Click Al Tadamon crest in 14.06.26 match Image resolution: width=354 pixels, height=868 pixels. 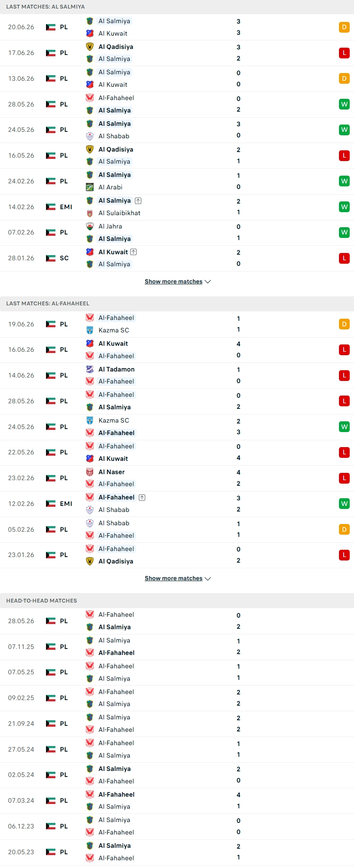90,369
